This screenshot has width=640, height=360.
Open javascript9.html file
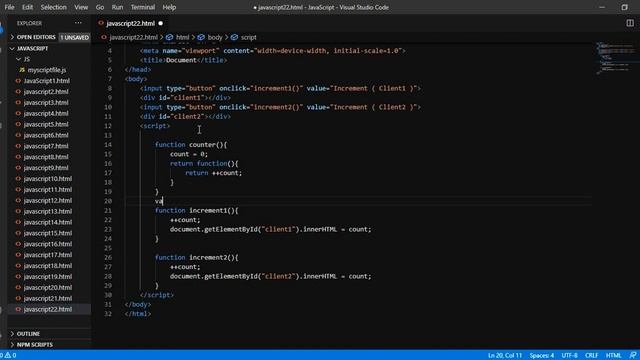click(x=46, y=168)
